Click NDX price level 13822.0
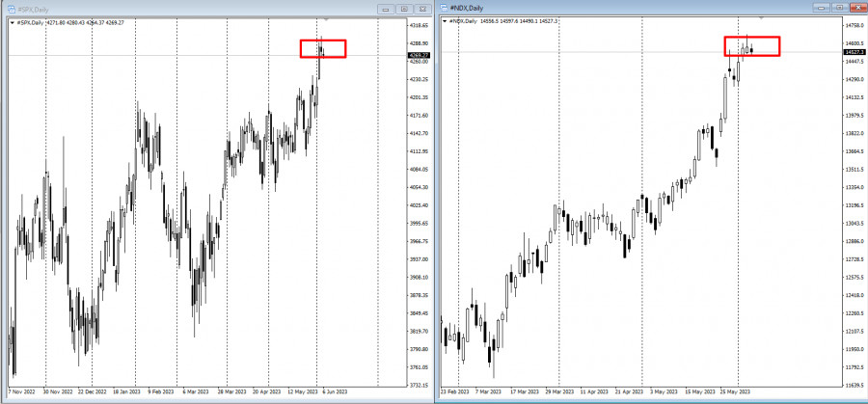The width and height of the screenshot is (868, 404). (855, 133)
